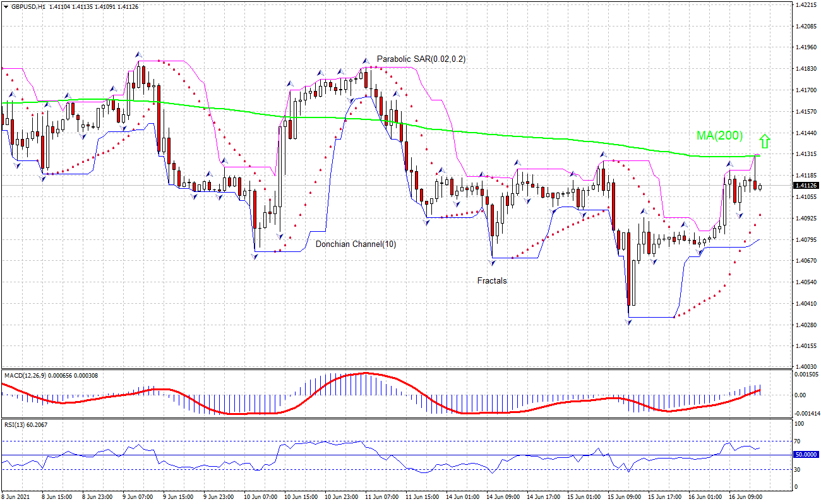Viewport: 821px width, 504px height.
Task: Click the Fractals text label
Action: (491, 281)
